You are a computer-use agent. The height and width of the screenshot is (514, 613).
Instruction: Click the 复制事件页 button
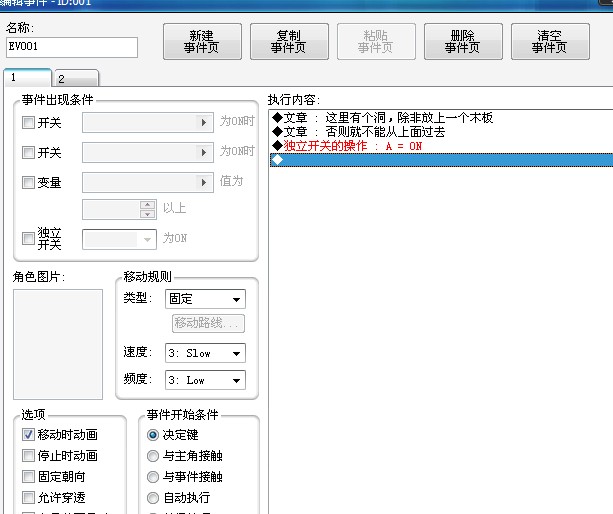pos(289,41)
